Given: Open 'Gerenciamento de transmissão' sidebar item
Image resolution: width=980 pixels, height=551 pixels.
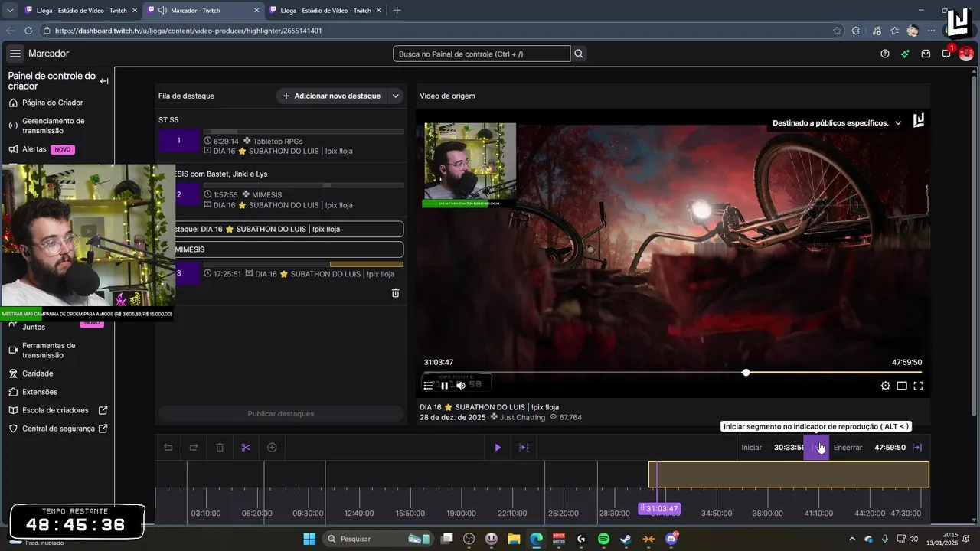Looking at the screenshot, I should (53, 126).
